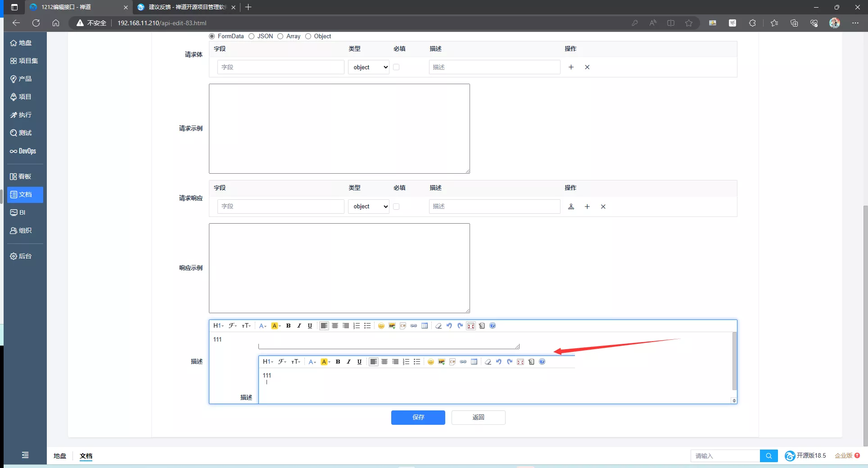Insert table in the inner nested editor toolbar
Screen dimensions: 868x468
[474, 362]
